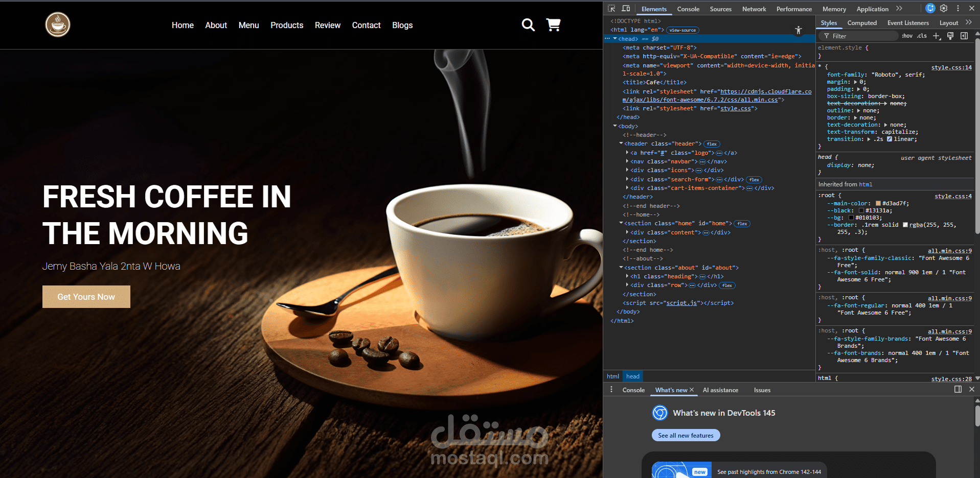Open the --black #13131a color swatch
This screenshot has width=980, height=478.
pos(861,211)
